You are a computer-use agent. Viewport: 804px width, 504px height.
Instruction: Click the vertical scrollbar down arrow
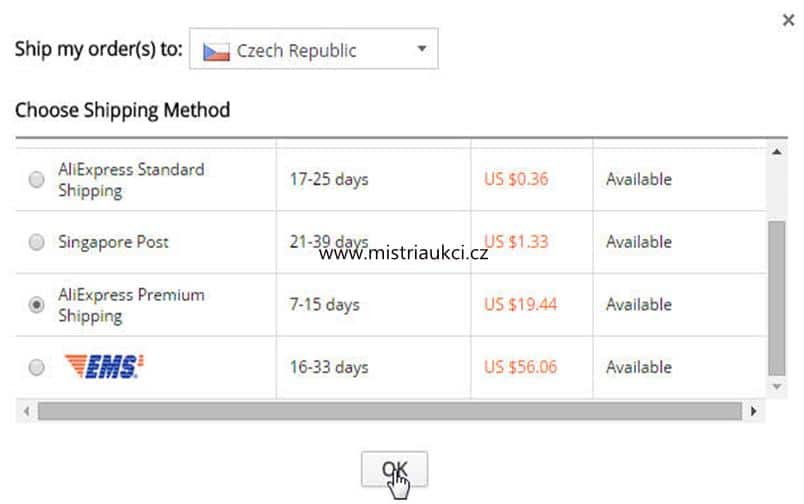(777, 387)
